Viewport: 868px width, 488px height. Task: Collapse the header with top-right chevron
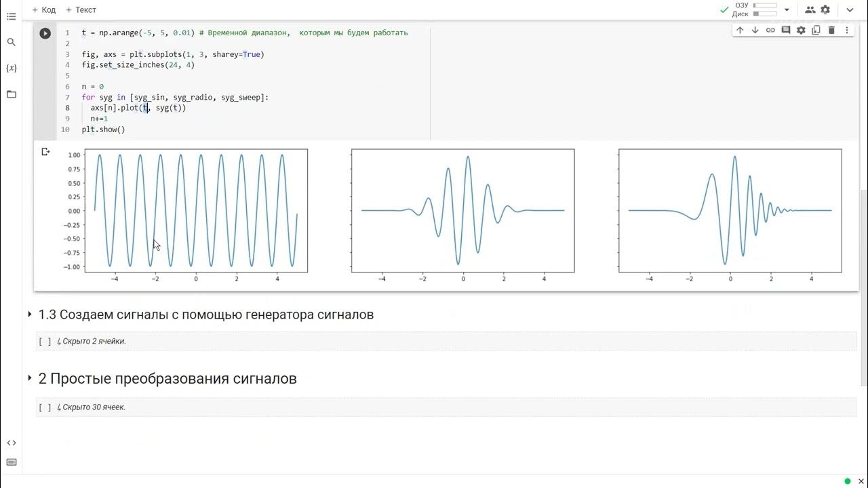coord(850,10)
